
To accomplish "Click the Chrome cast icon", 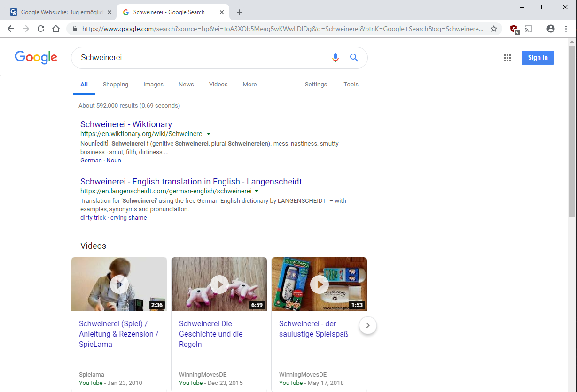I will pyautogui.click(x=529, y=29).
